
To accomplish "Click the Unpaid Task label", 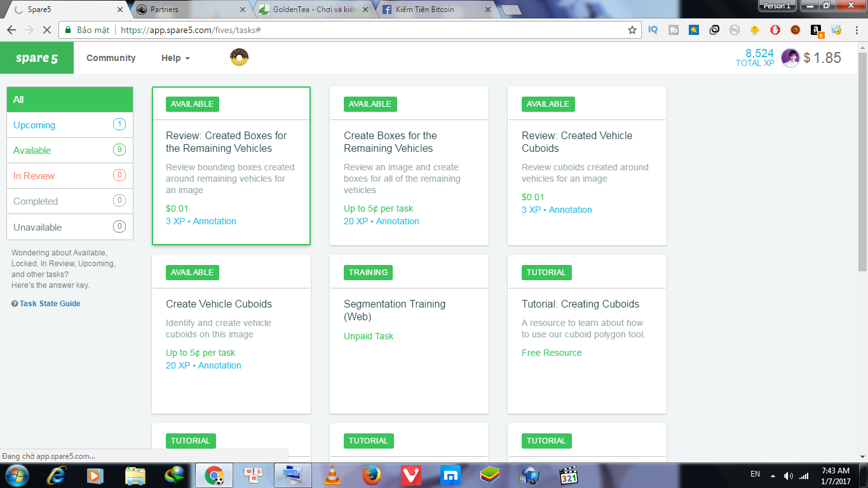I will click(369, 336).
